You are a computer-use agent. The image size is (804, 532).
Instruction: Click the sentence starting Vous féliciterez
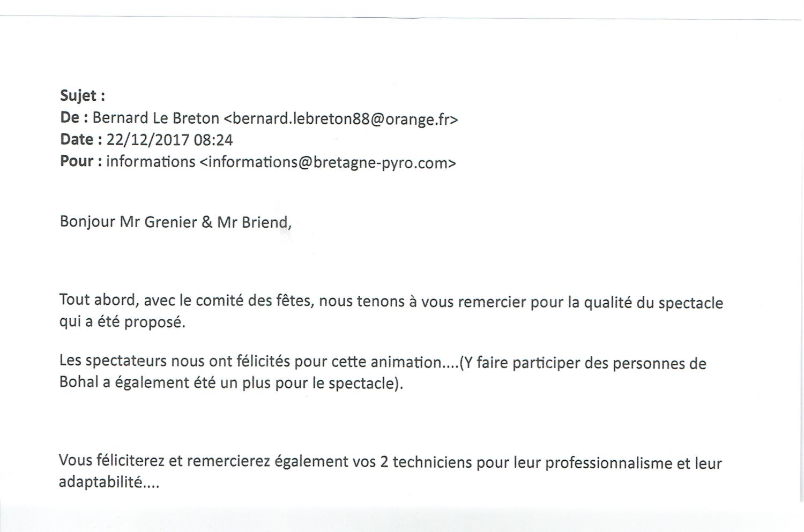coord(390,471)
